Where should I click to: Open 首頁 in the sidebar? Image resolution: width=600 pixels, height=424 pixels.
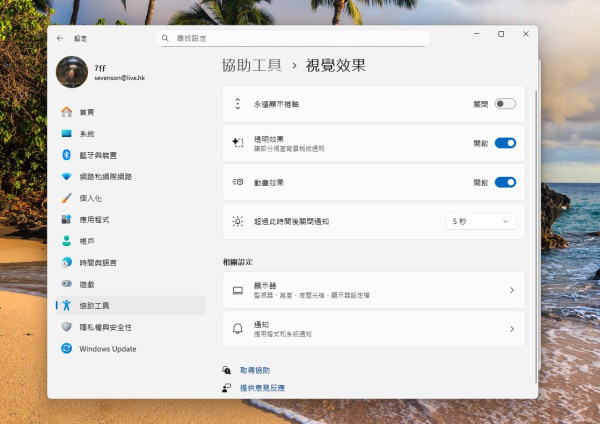click(x=131, y=112)
